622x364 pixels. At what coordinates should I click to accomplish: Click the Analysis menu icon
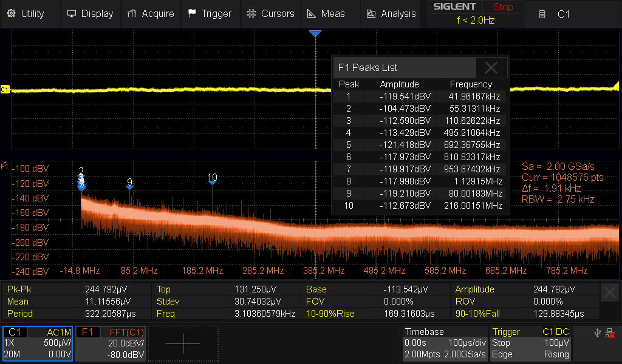point(372,13)
